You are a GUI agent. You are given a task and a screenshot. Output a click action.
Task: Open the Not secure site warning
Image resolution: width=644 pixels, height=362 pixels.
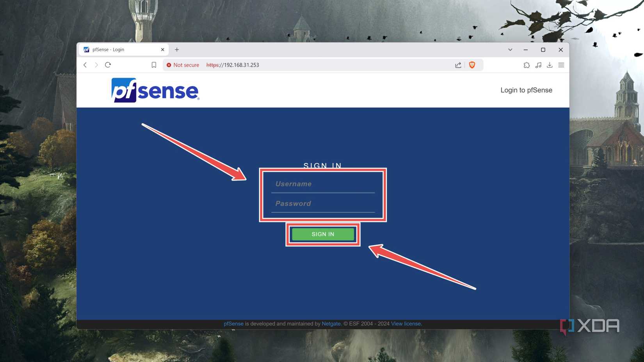[x=183, y=65]
